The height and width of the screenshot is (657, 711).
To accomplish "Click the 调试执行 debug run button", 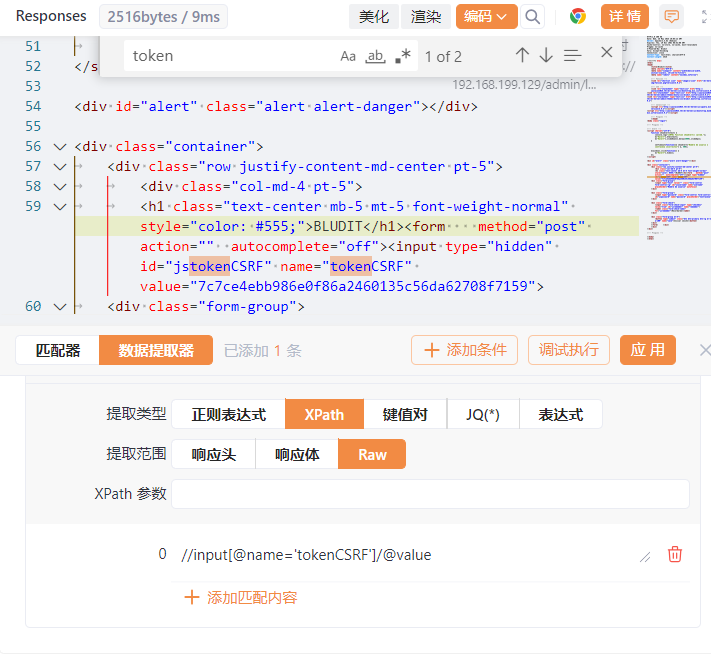I will (x=569, y=350).
